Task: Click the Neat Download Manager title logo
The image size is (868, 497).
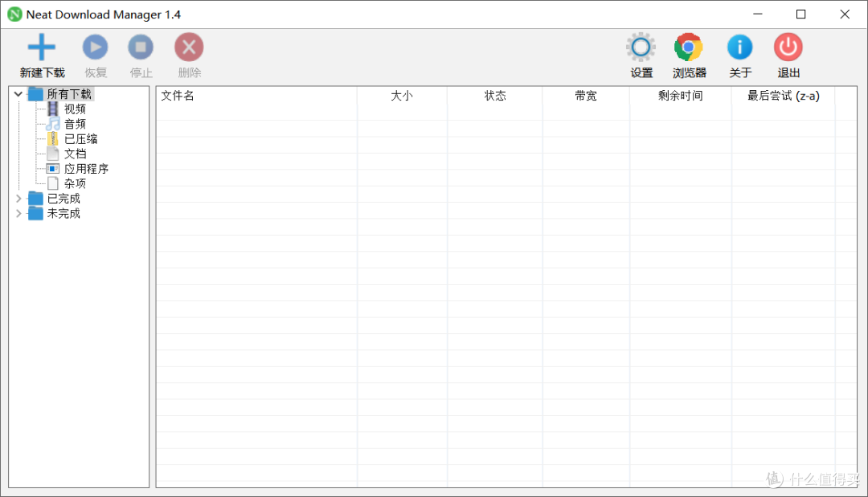Action: pos(14,14)
